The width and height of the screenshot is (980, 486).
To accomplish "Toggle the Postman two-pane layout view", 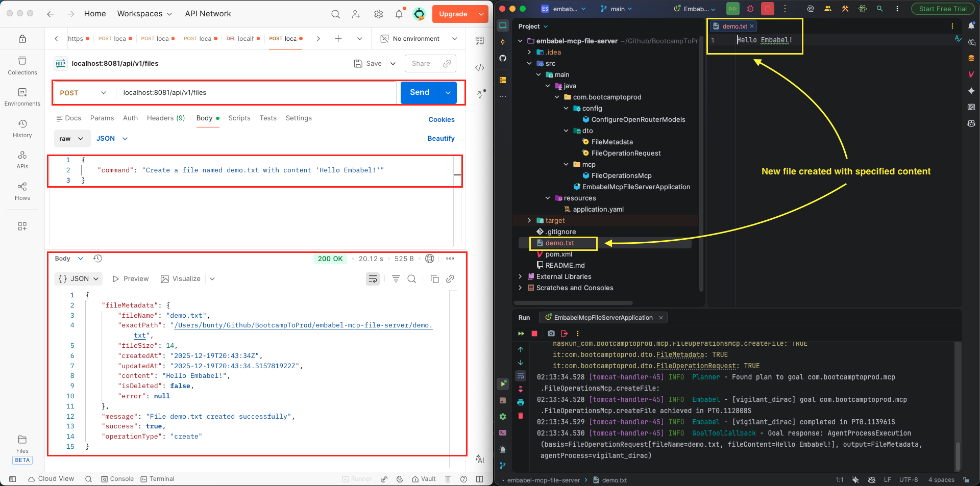I will 479,479.
